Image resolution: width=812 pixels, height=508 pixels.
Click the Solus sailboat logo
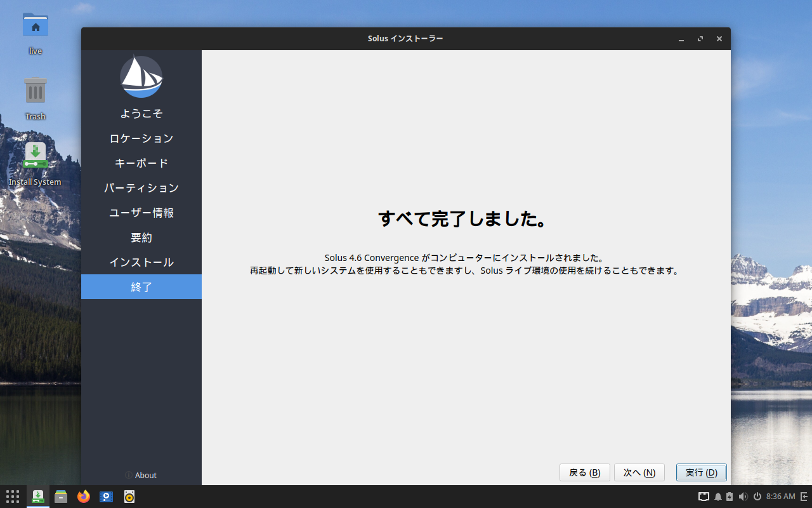pyautogui.click(x=141, y=77)
